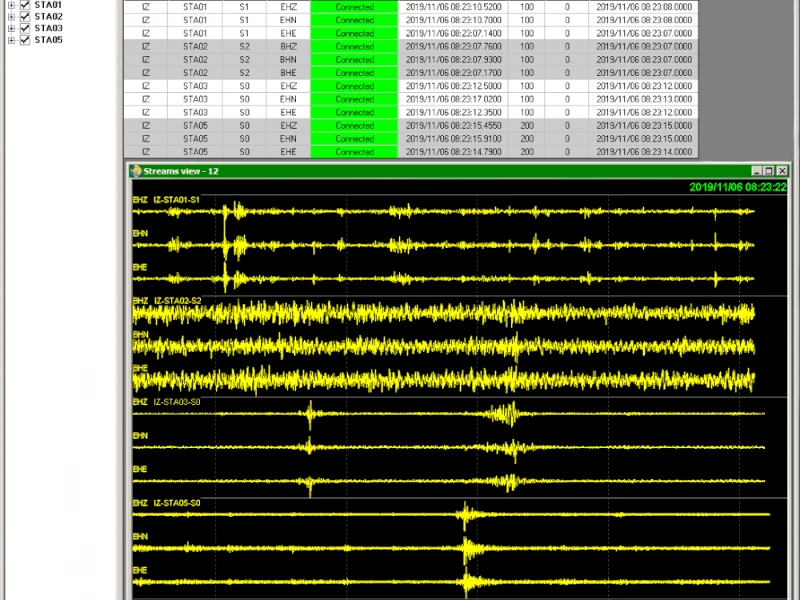Image resolution: width=800 pixels, height=600 pixels.
Task: Click the Connected status cell for STA01 EHZ
Action: coord(355,7)
